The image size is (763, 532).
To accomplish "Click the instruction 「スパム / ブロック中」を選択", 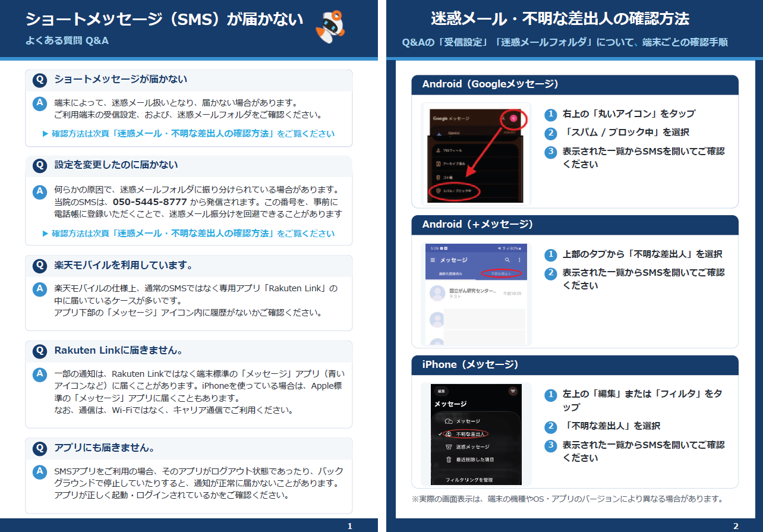I will click(626, 132).
